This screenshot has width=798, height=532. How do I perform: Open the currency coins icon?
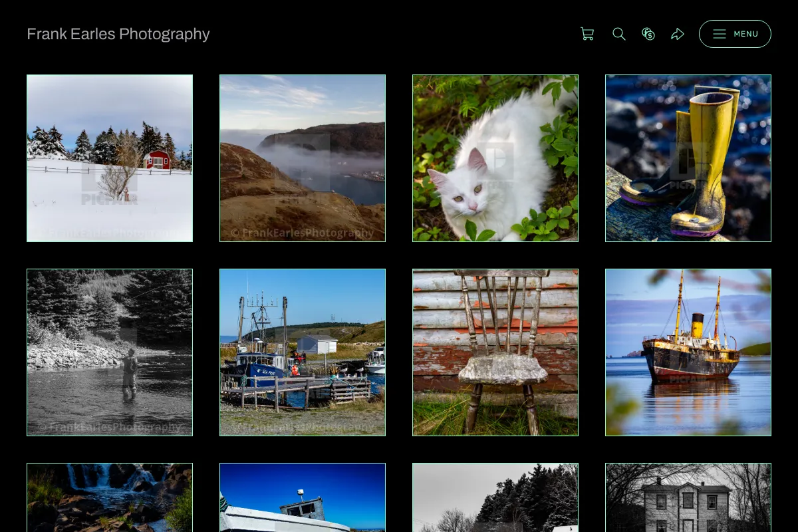tap(648, 34)
